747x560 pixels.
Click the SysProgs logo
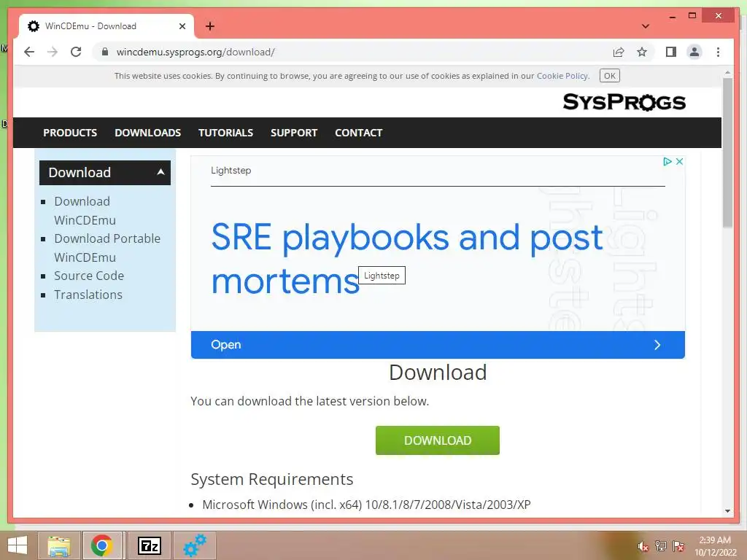click(624, 102)
